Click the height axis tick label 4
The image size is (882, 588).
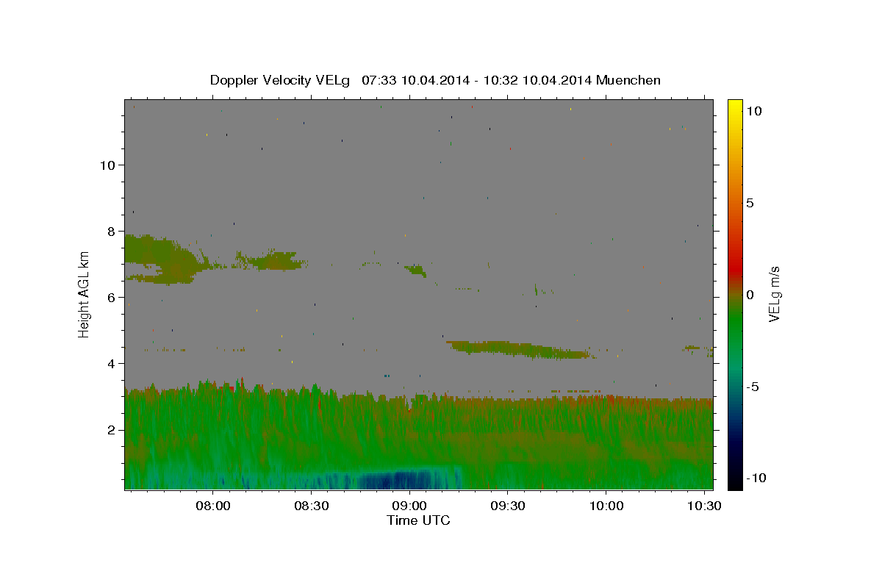pos(110,363)
